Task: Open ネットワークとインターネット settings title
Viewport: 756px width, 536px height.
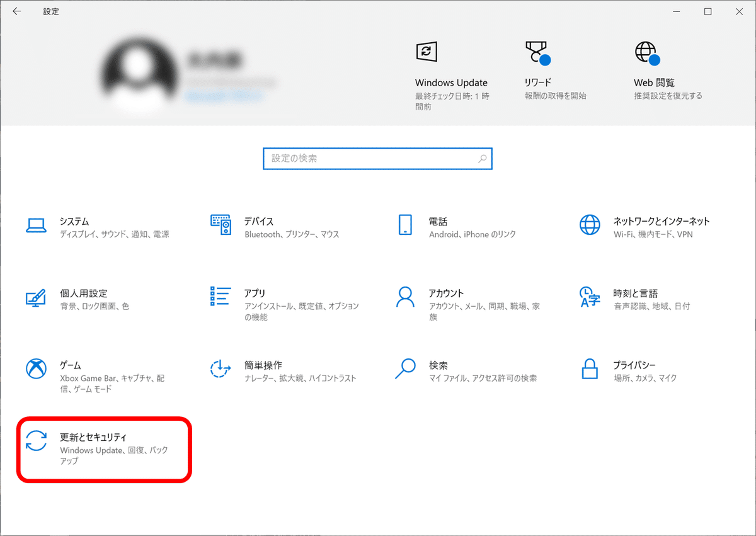Action: (661, 222)
